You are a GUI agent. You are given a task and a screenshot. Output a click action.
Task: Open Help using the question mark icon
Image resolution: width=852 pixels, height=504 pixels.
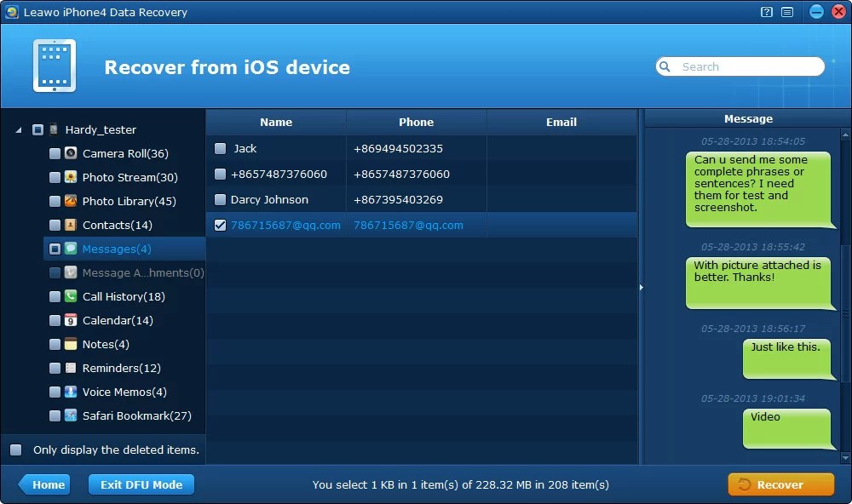[766, 11]
